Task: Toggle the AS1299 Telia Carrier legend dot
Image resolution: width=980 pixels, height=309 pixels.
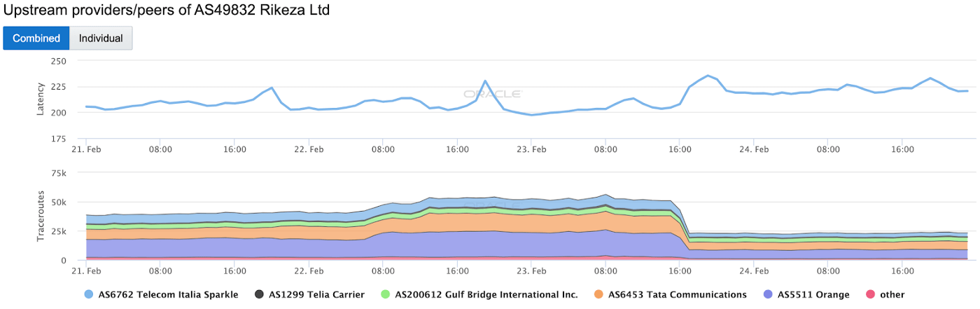Action: (x=258, y=295)
